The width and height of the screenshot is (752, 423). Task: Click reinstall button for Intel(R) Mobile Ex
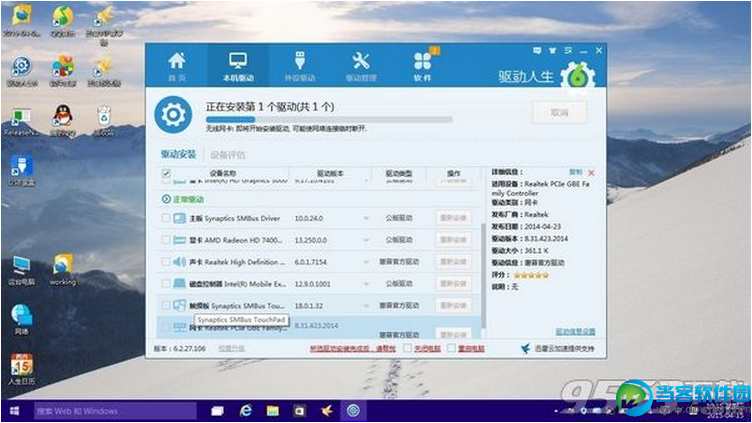click(x=453, y=284)
